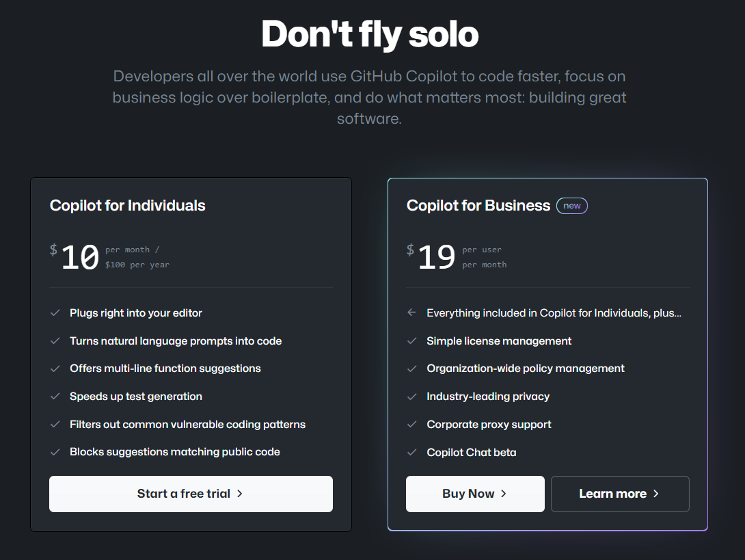
Task: Click checkmark next to Turns natural language prompts
Action: click(x=55, y=341)
